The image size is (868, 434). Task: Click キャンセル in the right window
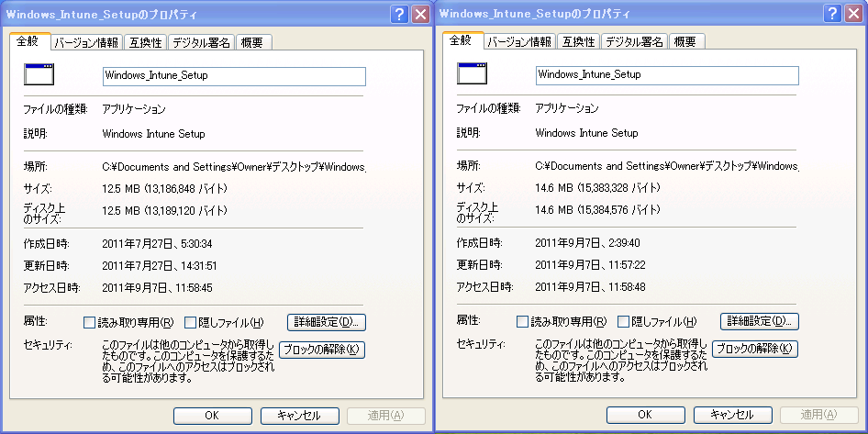(732, 415)
